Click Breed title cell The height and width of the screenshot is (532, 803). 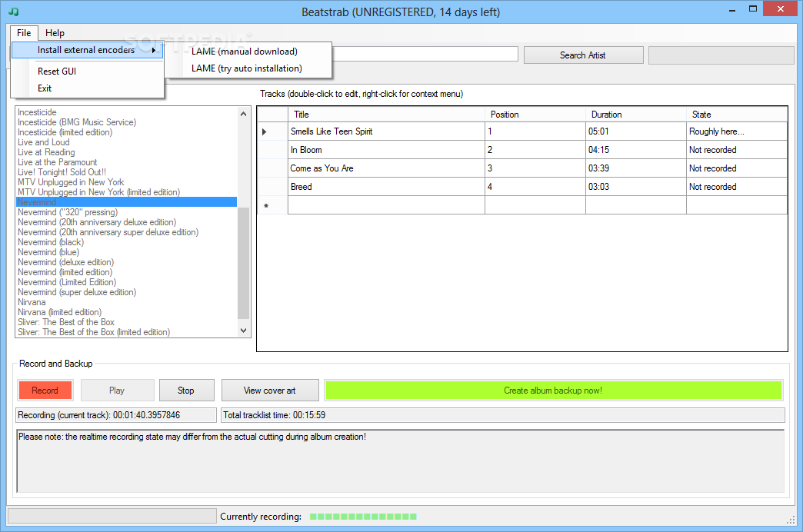386,187
